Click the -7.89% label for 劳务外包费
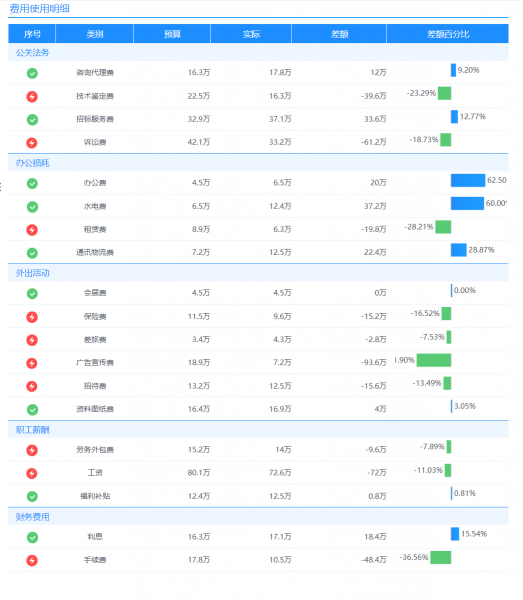523x600 pixels. (x=432, y=447)
